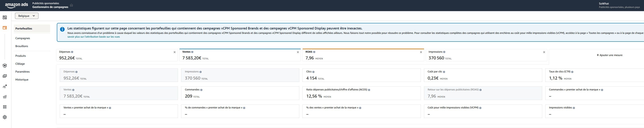Viewport: 644px width, 128px height.
Task: Expand the Belgique country dropdown
Action: [27, 16]
